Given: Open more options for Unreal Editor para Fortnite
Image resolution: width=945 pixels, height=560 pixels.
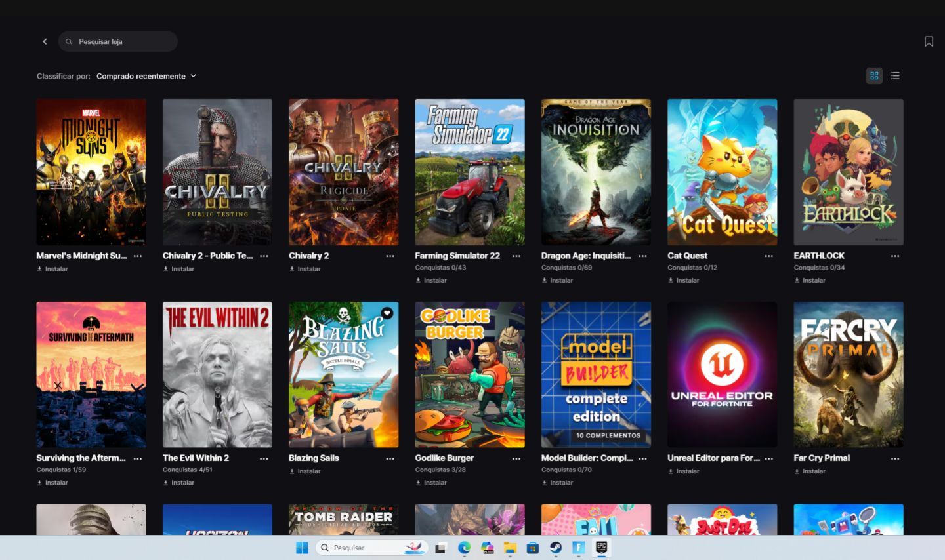Looking at the screenshot, I should pyautogui.click(x=768, y=459).
